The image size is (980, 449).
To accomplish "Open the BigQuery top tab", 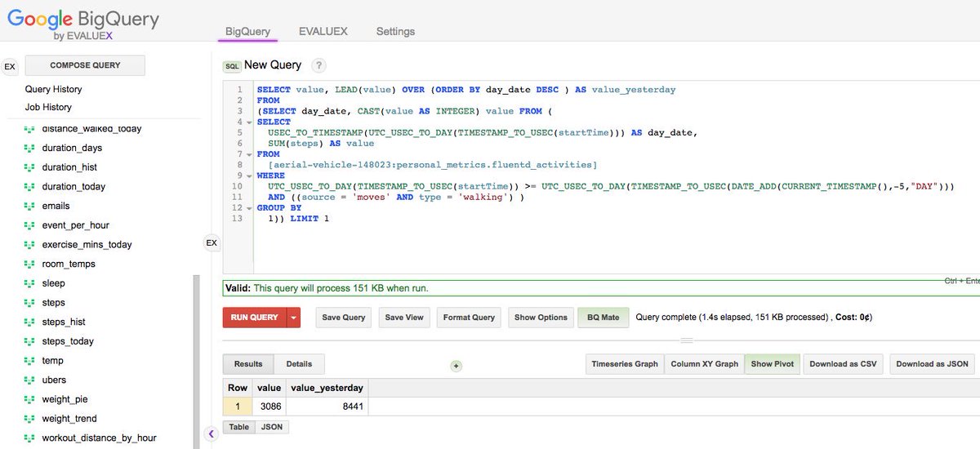I will (248, 31).
